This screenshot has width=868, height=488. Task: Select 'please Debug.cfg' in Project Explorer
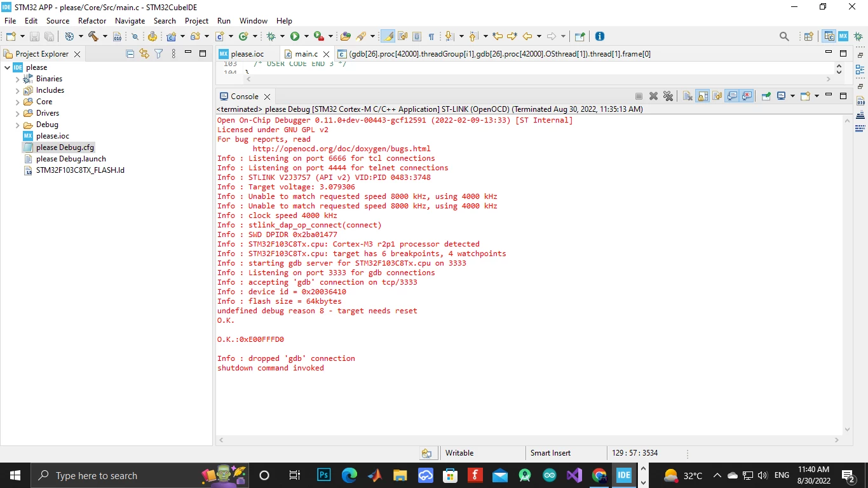[65, 147]
